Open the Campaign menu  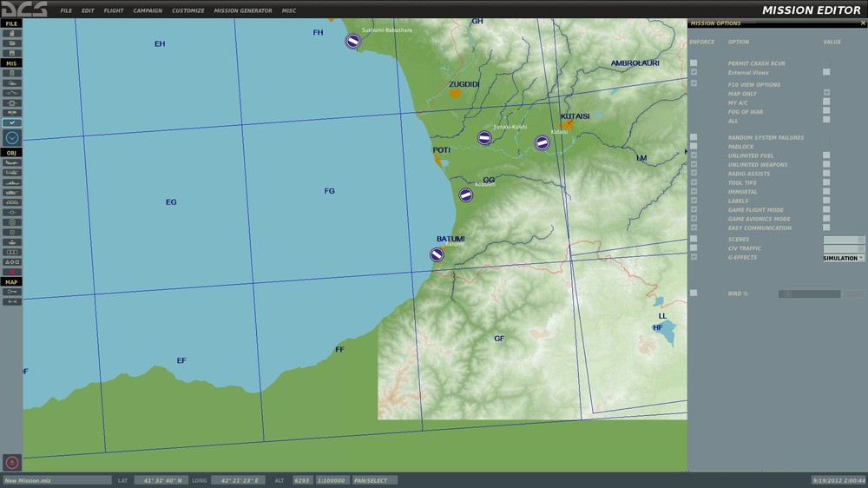(148, 11)
